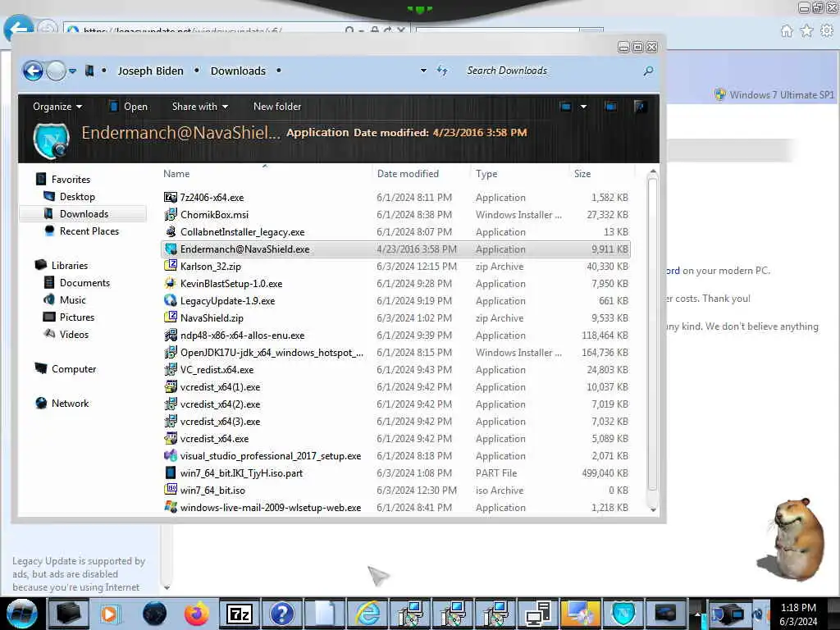Launch Firefox from the taskbar
The width and height of the screenshot is (840, 630).
(x=197, y=614)
